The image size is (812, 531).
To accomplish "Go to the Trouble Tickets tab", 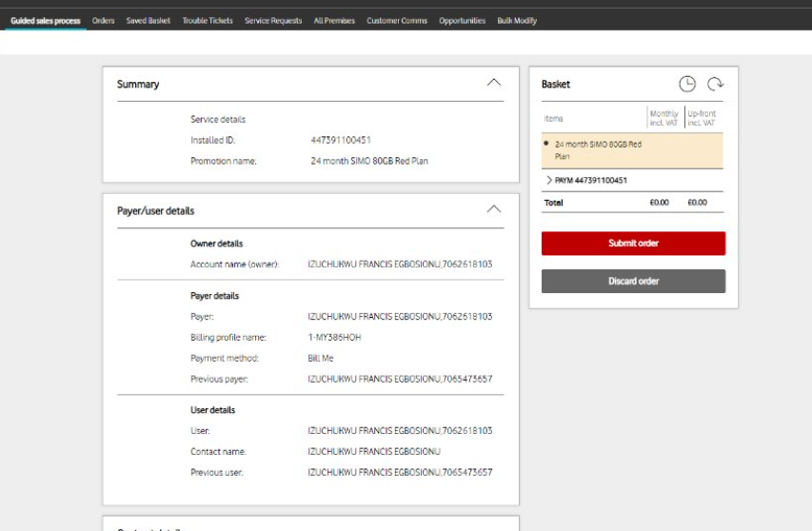I will [208, 21].
